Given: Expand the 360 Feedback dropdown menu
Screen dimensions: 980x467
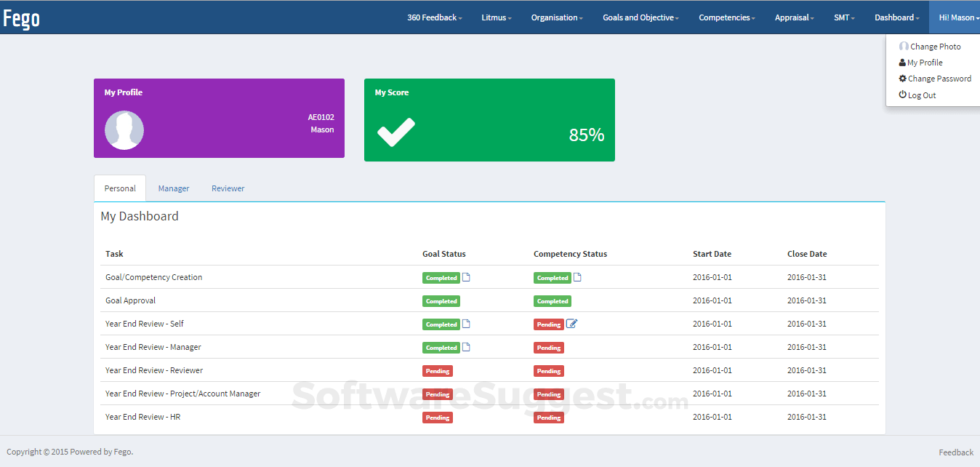Looking at the screenshot, I should click(434, 17).
